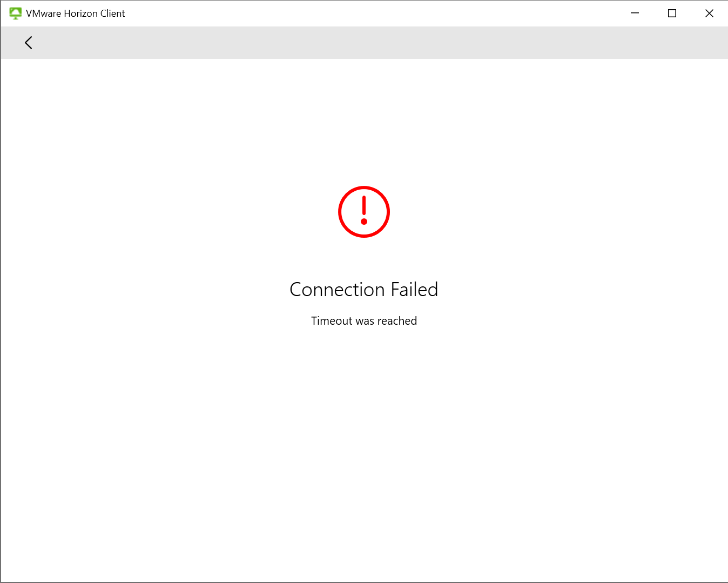Minimize the VMware Horizon Client window
This screenshot has width=728, height=583.
click(634, 13)
